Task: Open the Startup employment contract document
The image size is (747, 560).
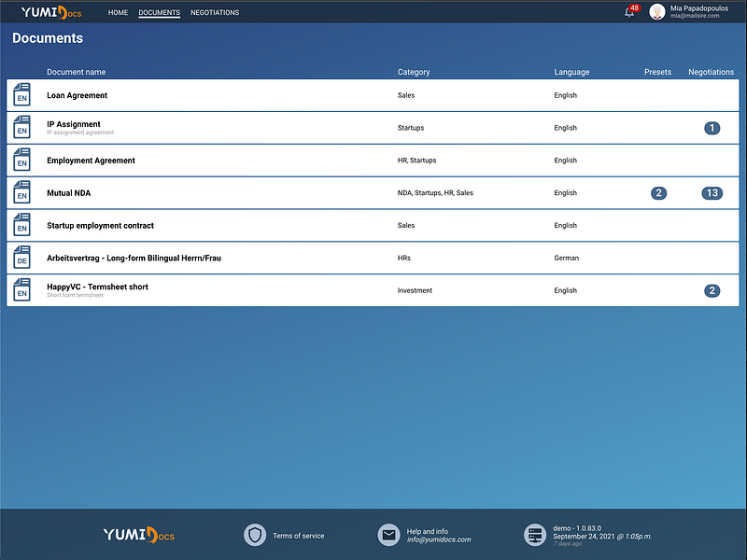Action: [100, 226]
